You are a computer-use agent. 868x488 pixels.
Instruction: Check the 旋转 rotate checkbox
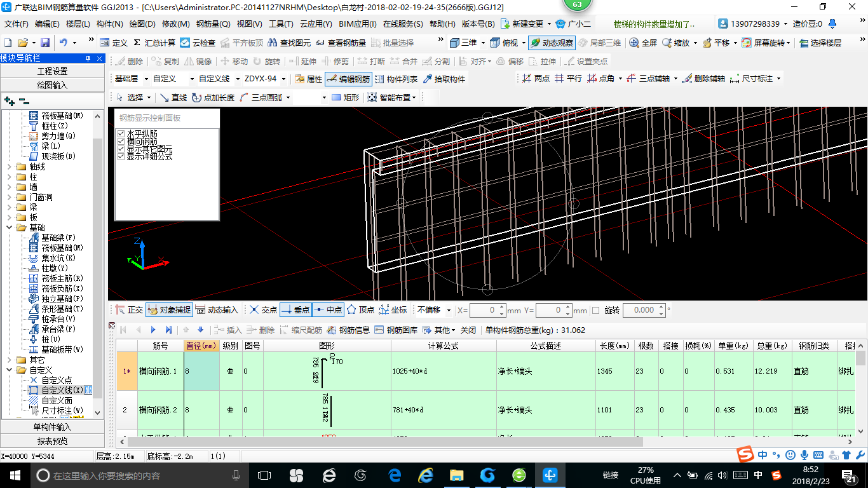[x=595, y=310]
